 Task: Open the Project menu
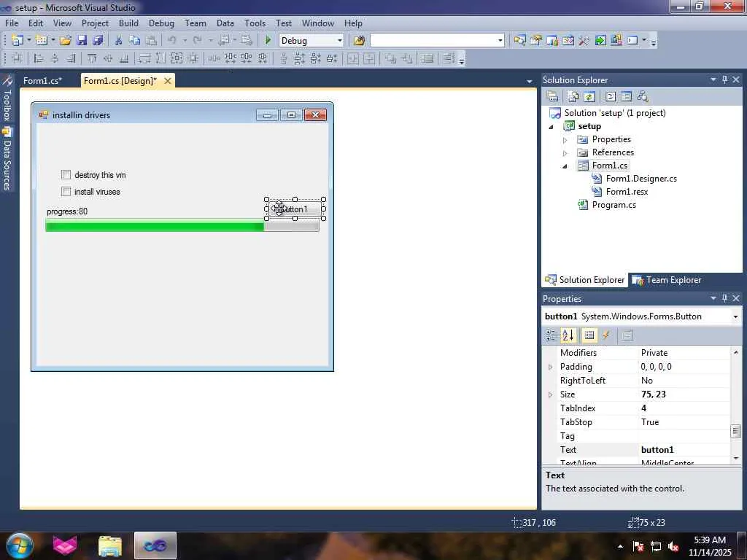pyautogui.click(x=95, y=23)
